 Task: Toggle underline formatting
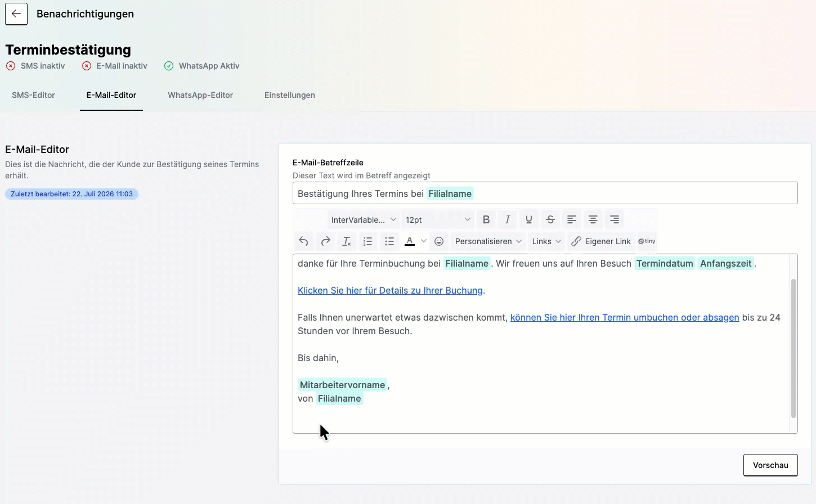click(x=529, y=219)
